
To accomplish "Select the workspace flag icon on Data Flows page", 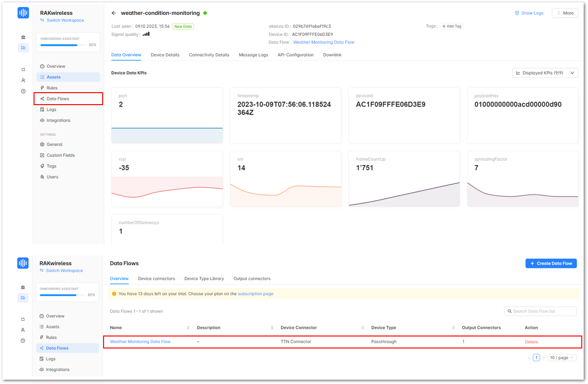I will [23, 298].
